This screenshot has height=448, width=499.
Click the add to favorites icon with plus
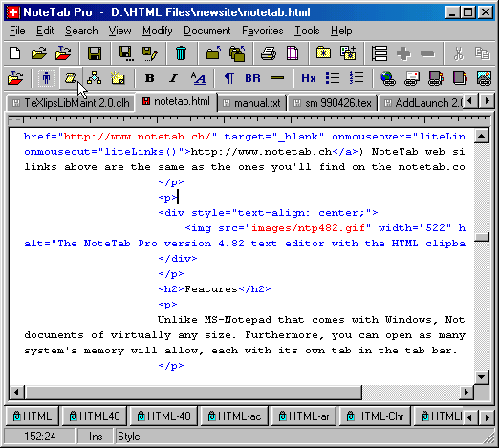pos(348,53)
